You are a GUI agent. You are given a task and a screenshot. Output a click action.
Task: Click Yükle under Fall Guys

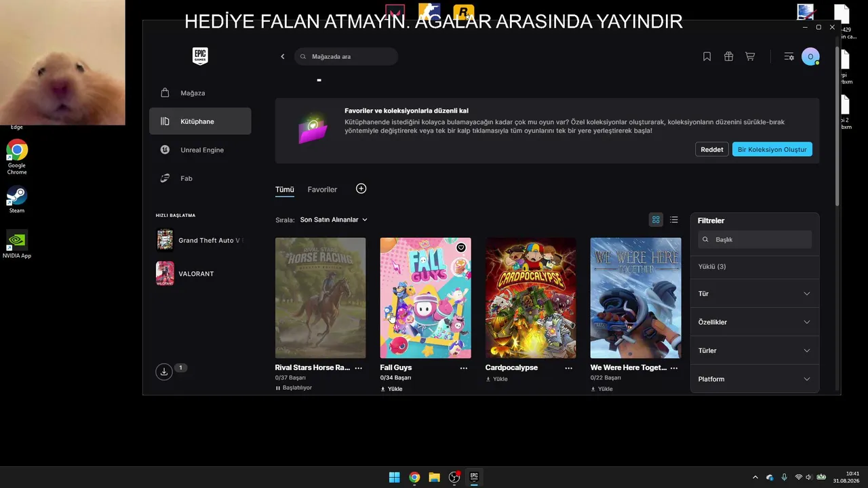pos(391,389)
